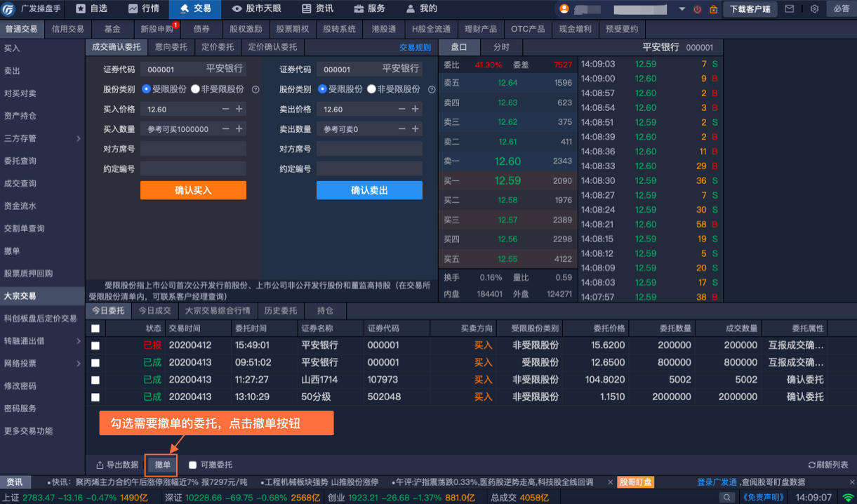Open 《免责声明》 link in status bar
The height and width of the screenshot is (504, 857).
(x=763, y=498)
